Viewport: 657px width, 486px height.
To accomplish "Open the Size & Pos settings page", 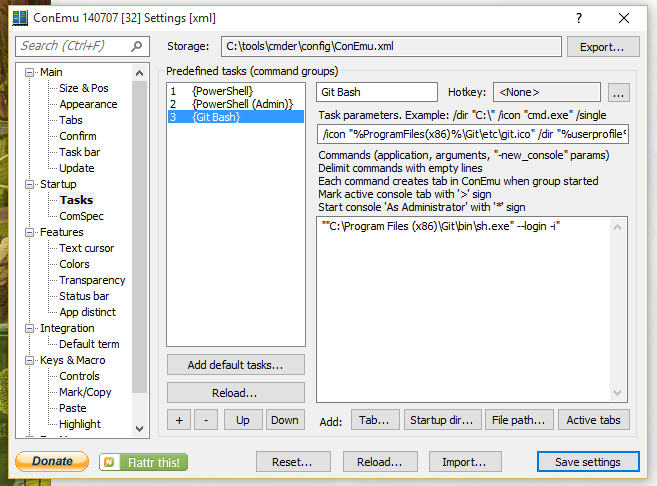I will click(84, 88).
